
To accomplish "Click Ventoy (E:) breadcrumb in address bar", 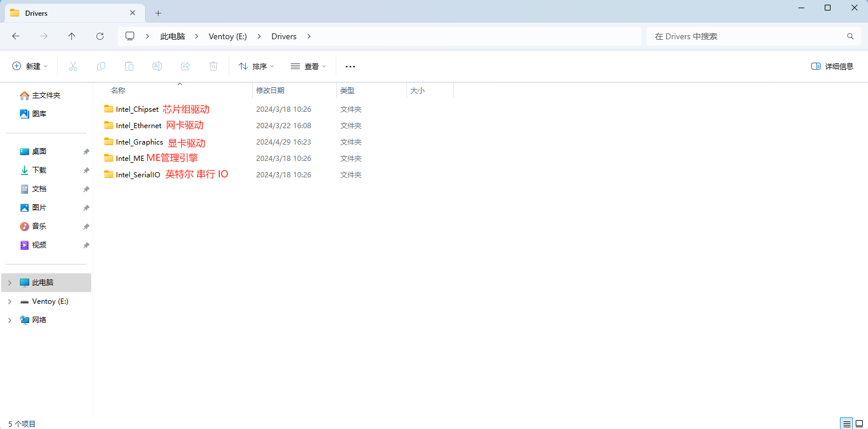I will 228,36.
